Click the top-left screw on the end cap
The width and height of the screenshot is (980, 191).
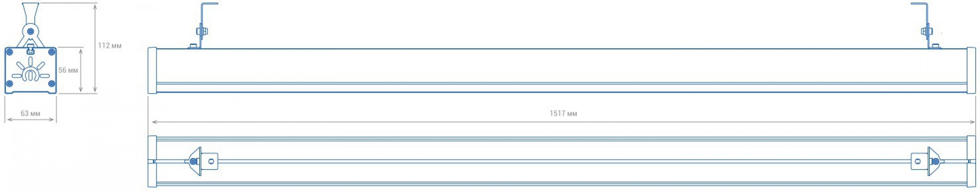click(x=10, y=52)
